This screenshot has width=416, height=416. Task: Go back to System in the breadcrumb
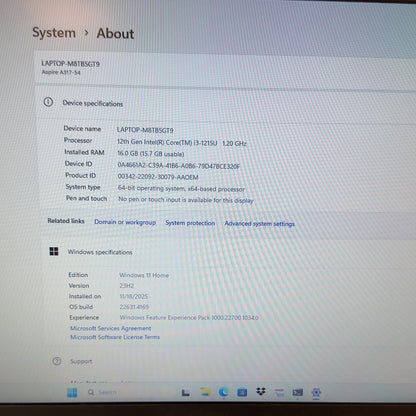pos(54,33)
